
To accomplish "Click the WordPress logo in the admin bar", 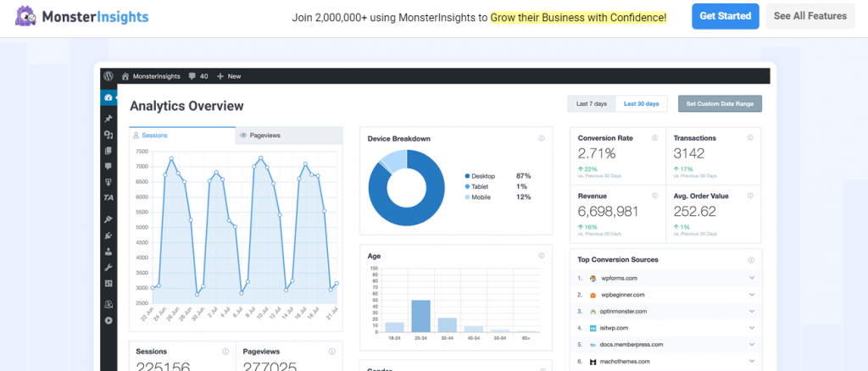I will (109, 76).
